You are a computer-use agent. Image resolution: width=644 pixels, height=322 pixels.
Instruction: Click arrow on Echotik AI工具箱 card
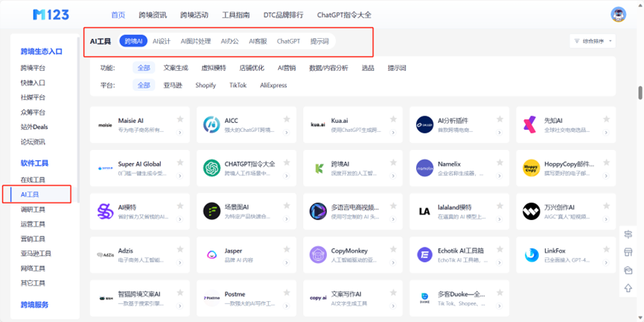(500, 262)
